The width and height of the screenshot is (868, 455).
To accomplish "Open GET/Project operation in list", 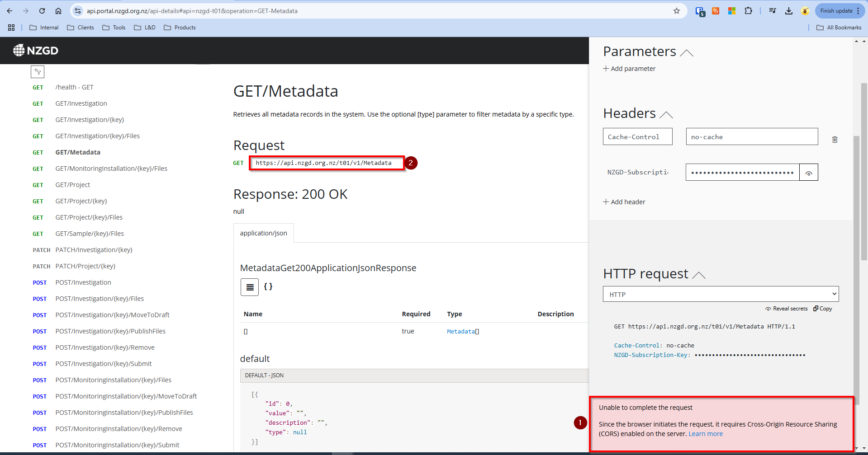I will click(73, 185).
